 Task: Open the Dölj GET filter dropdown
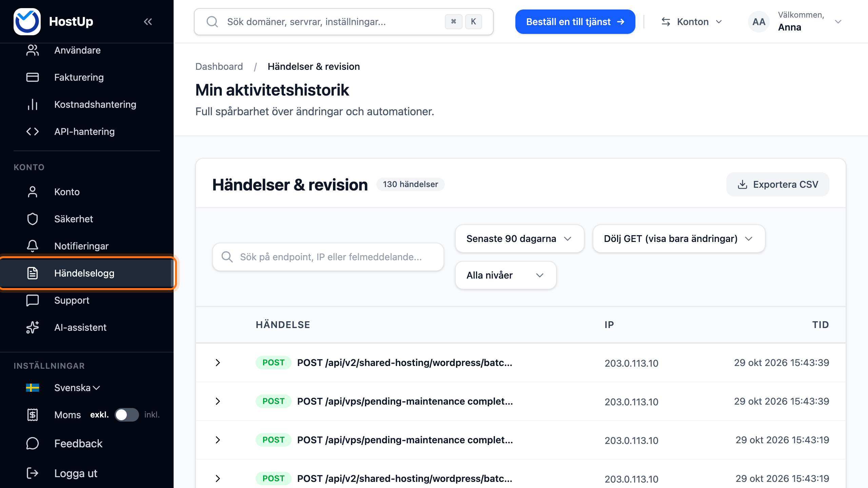(679, 239)
